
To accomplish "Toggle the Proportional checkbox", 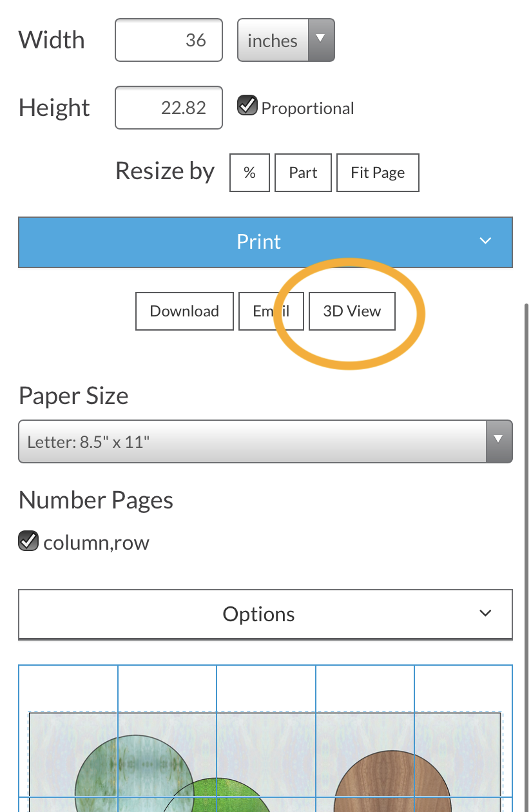I will click(247, 106).
